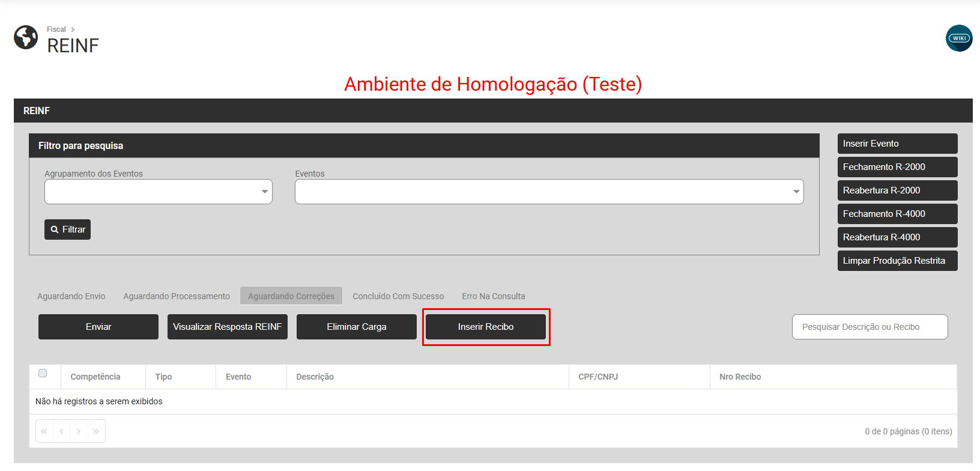The height and width of the screenshot is (471, 980).
Task: Click the '0 de 0 páginas (0 itens)' text
Action: (909, 431)
